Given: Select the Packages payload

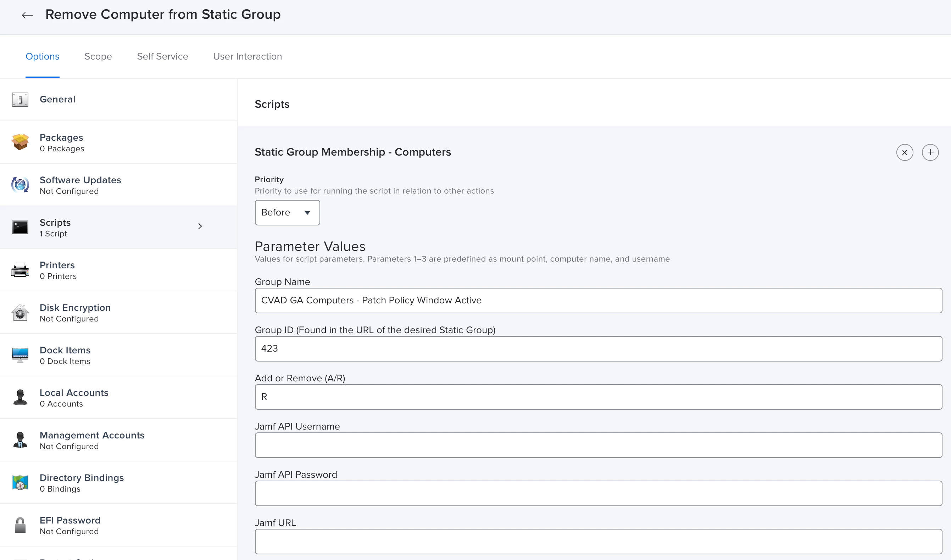Looking at the screenshot, I should click(x=118, y=142).
